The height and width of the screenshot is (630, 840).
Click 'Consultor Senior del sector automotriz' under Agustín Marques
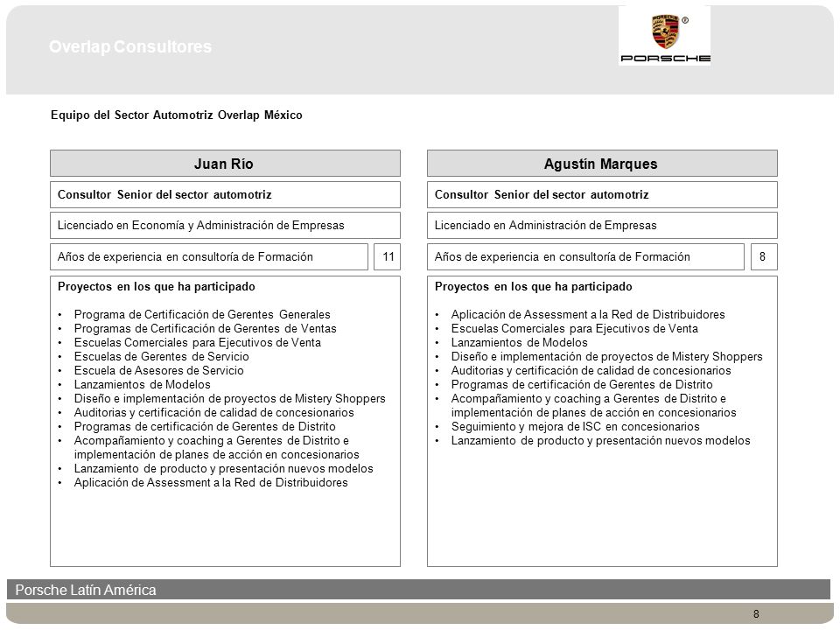(x=602, y=194)
